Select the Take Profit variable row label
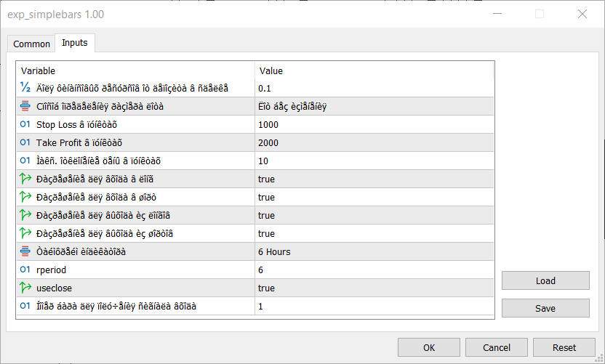605x364 pixels. [x=79, y=142]
